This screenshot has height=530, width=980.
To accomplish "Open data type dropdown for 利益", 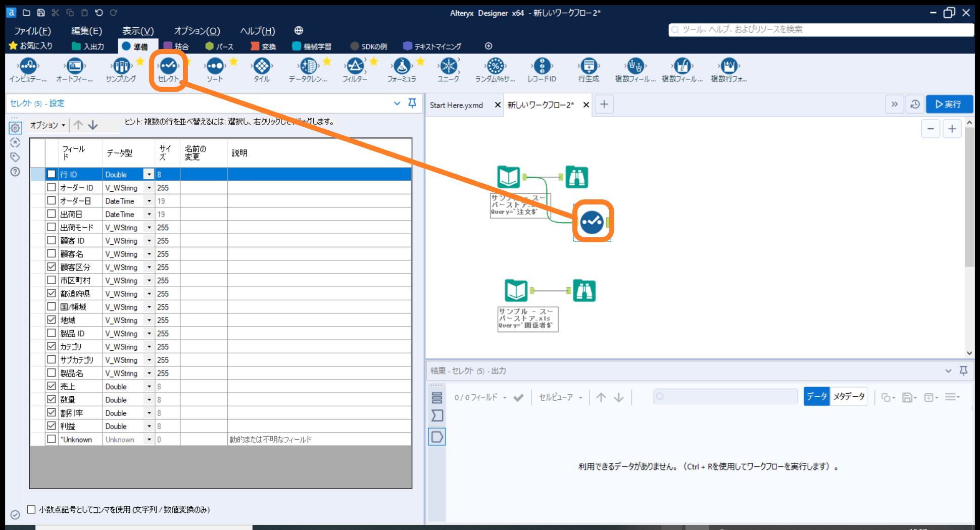I will point(149,426).
